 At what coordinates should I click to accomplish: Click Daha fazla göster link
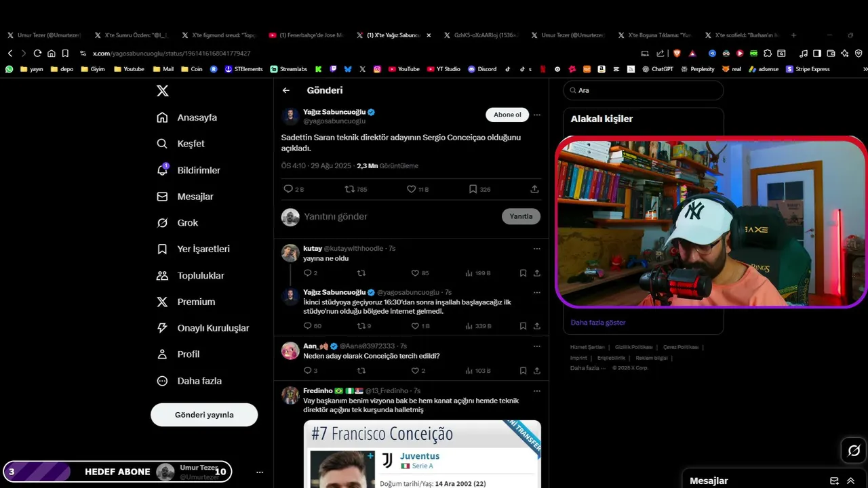click(x=598, y=323)
